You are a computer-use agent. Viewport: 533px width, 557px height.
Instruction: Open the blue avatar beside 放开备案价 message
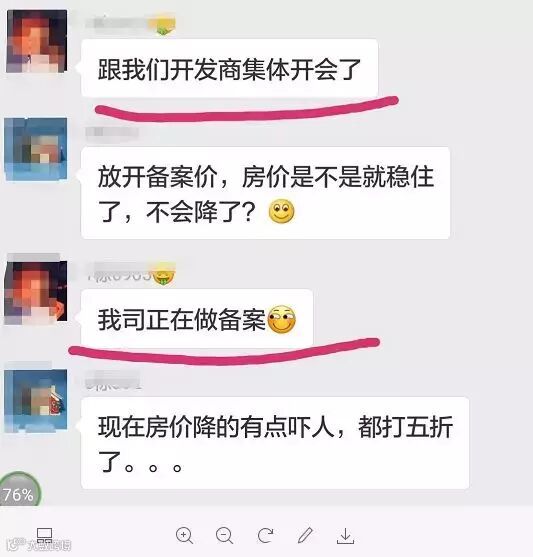pos(36,149)
